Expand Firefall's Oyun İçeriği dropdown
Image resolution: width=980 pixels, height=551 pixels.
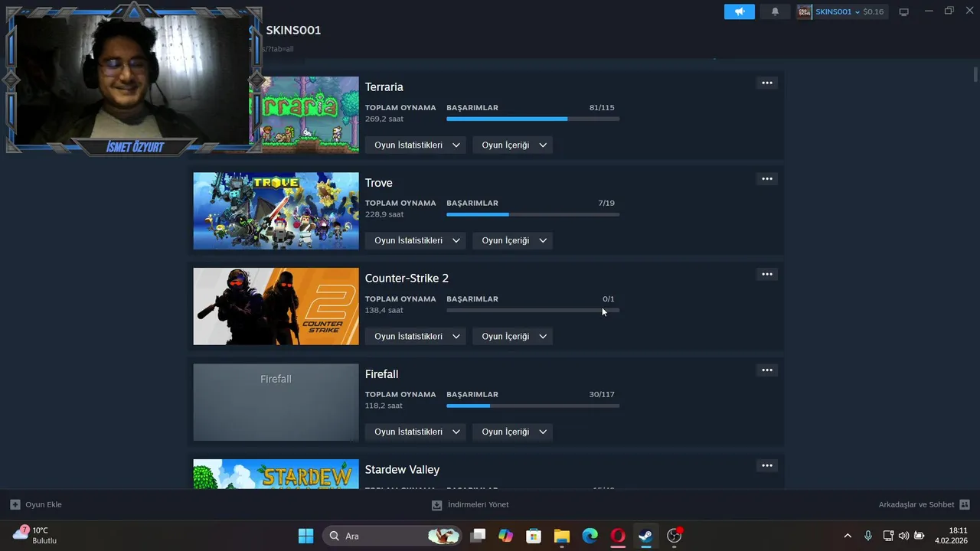point(512,432)
